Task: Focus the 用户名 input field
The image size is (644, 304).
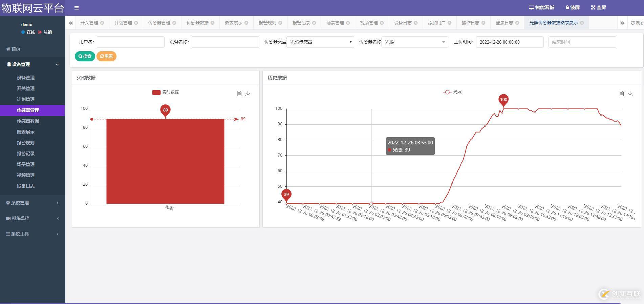Action: coord(131,42)
